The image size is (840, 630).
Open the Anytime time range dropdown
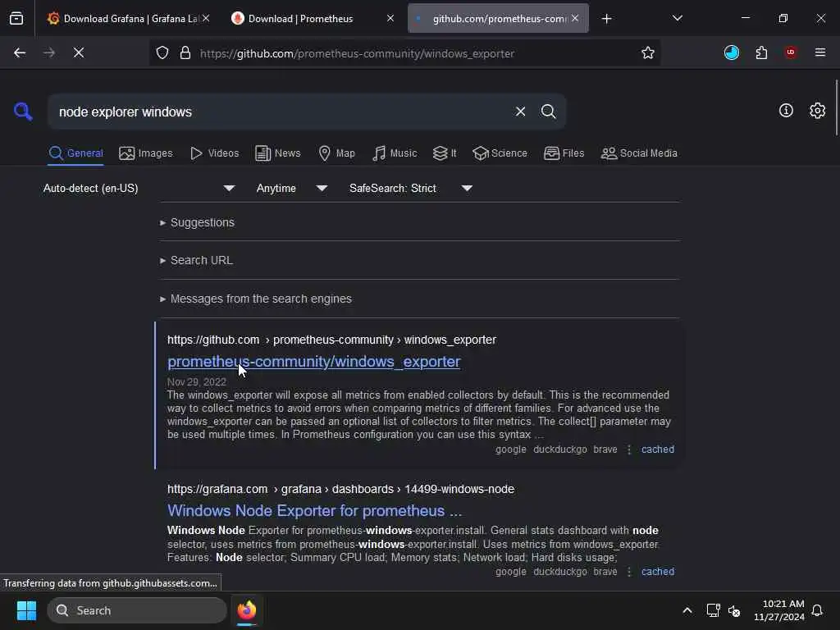click(x=291, y=188)
